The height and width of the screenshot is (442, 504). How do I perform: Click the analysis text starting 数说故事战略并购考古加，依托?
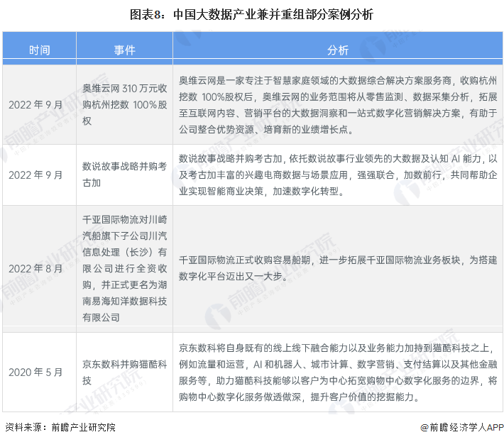click(338, 175)
